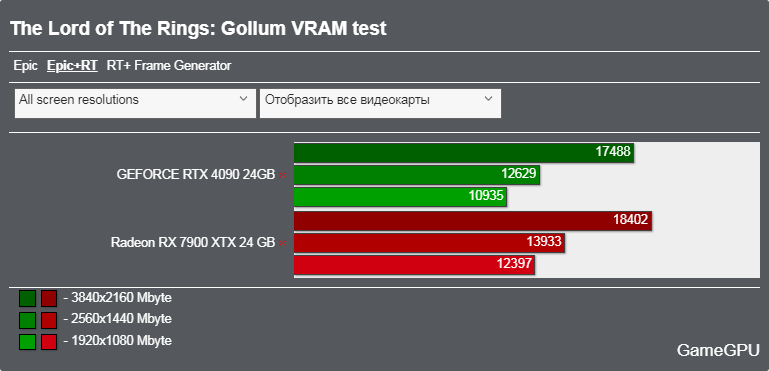The width and height of the screenshot is (769, 371).
Task: Click the resolution dropdown chevron arrow
Action: [x=243, y=99]
